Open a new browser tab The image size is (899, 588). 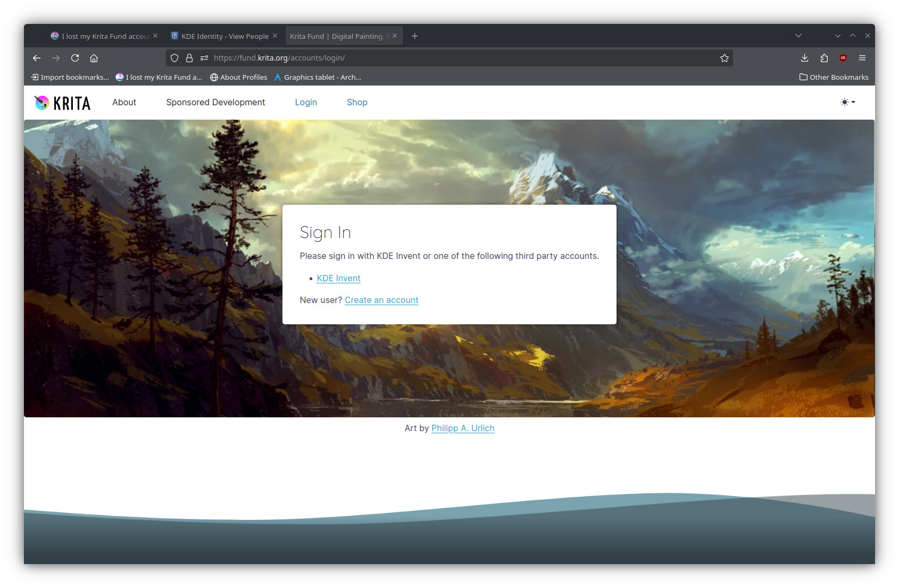click(415, 36)
